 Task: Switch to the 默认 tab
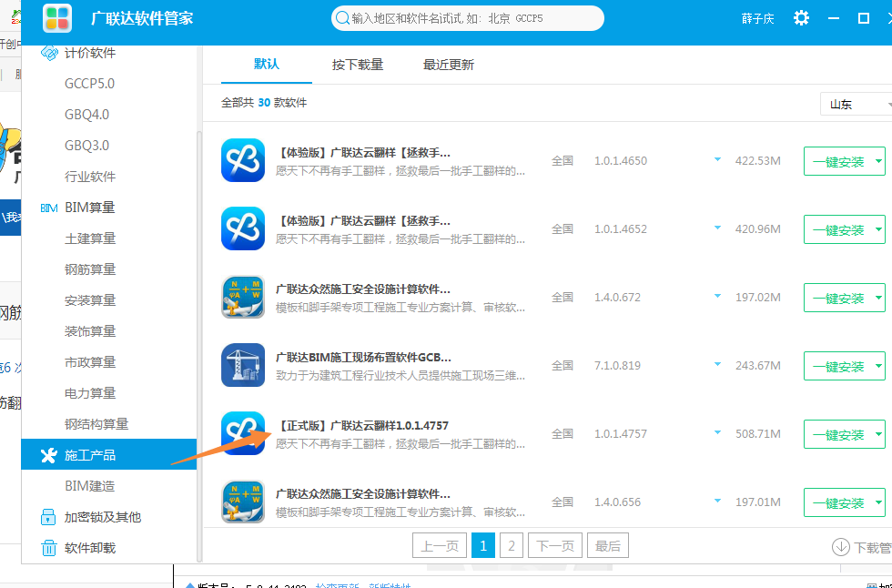pyautogui.click(x=266, y=64)
